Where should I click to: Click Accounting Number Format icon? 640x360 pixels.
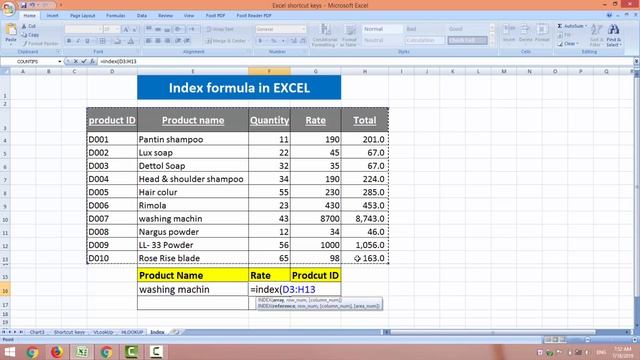[260, 41]
